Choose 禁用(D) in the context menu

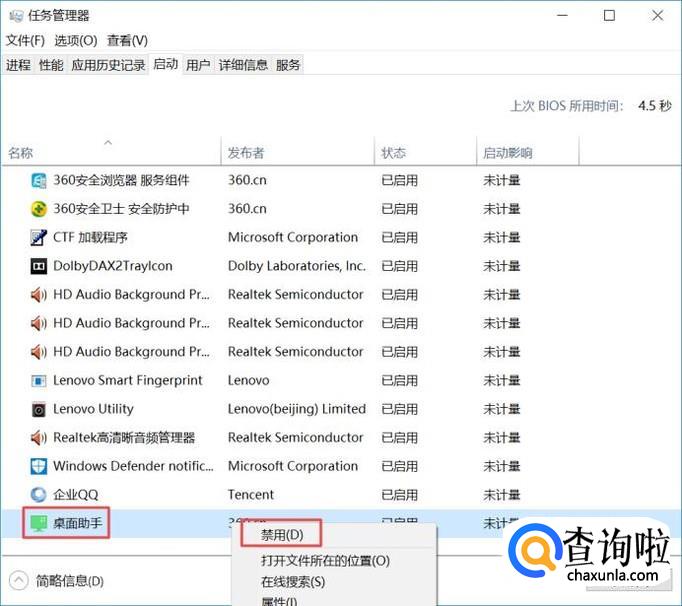tap(282, 535)
